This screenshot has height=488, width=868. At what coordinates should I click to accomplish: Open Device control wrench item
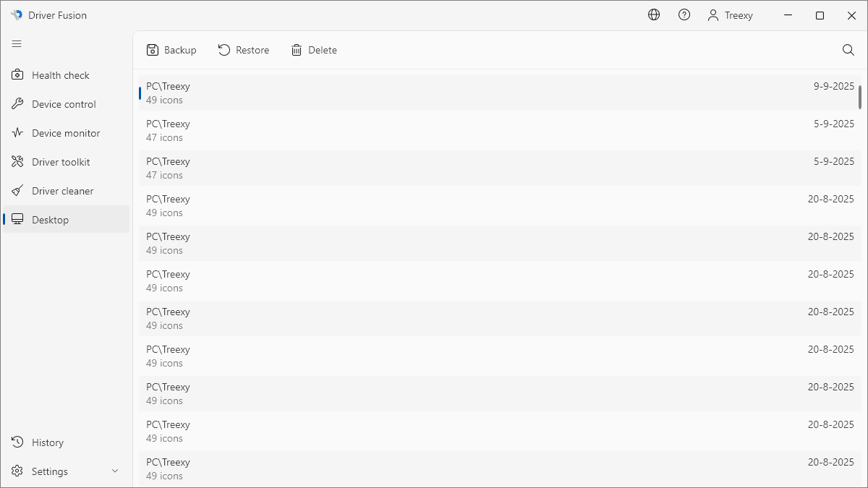point(64,104)
